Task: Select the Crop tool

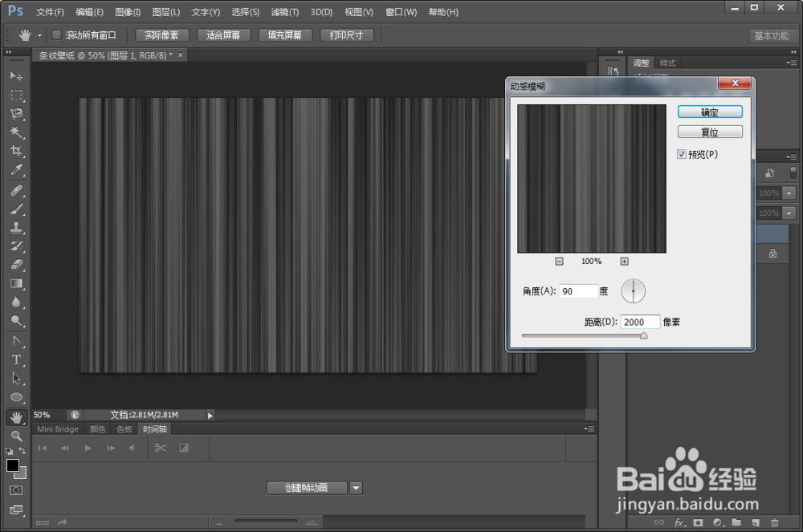Action: point(16,151)
